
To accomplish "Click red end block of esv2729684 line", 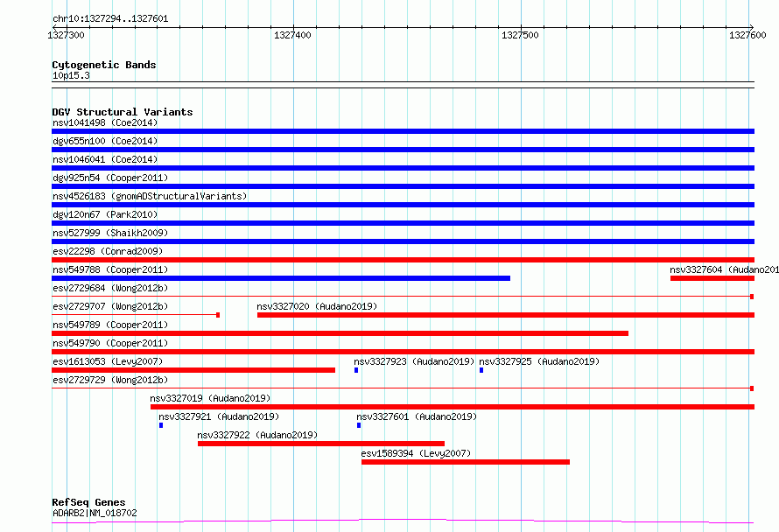I will coord(752,297).
